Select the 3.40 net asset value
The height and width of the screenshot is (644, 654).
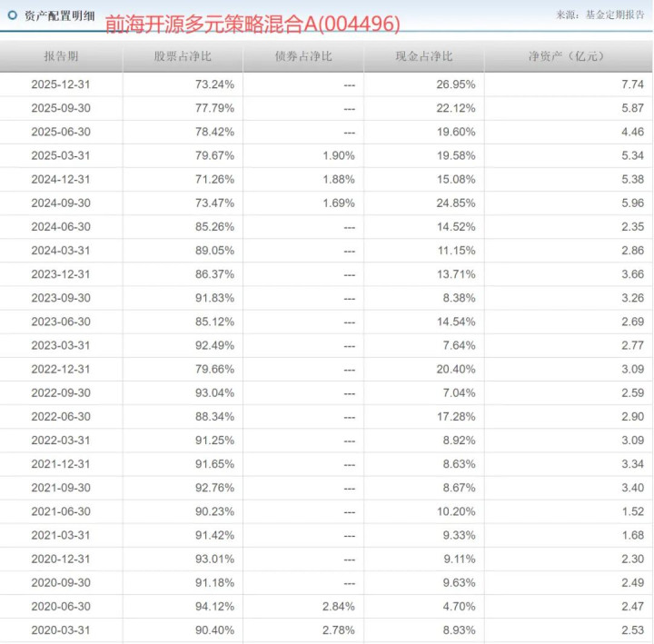click(633, 488)
